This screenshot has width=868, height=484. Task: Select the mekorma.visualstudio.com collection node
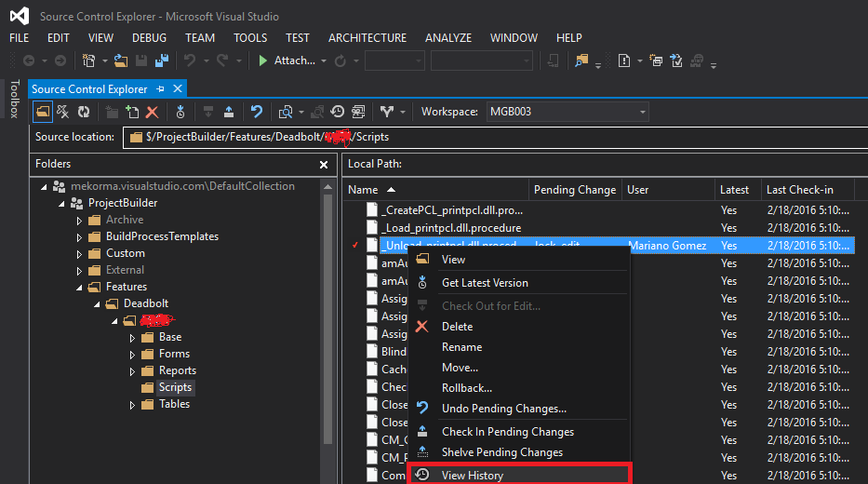[x=182, y=186]
